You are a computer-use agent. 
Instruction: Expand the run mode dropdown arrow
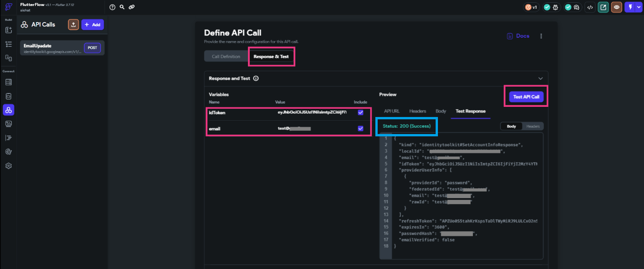pyautogui.click(x=638, y=7)
